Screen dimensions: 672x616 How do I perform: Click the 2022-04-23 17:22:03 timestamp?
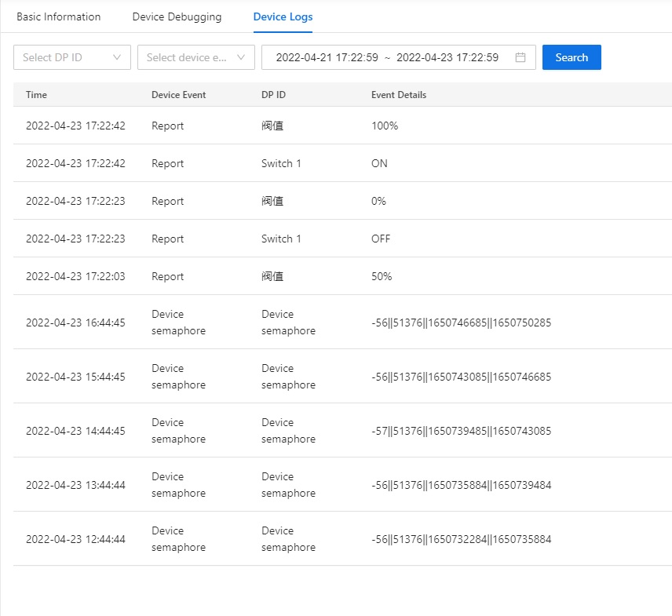tap(75, 276)
